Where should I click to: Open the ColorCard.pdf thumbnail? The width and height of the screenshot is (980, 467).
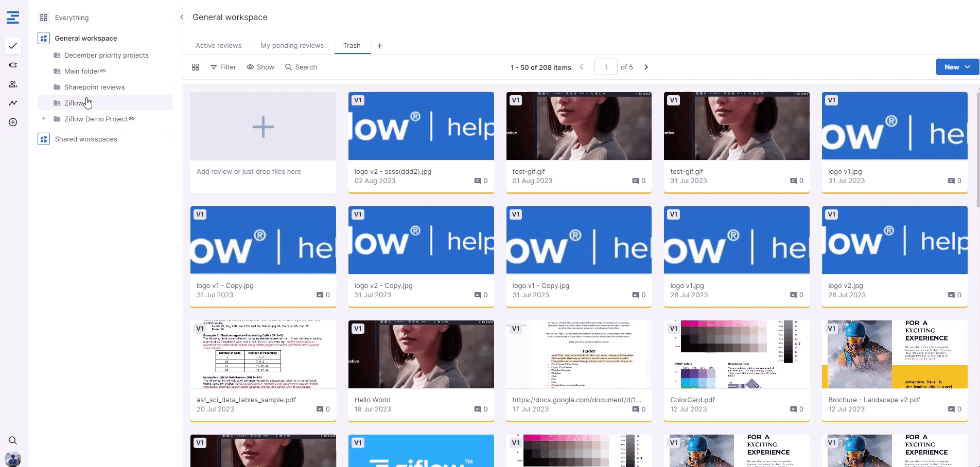point(736,354)
